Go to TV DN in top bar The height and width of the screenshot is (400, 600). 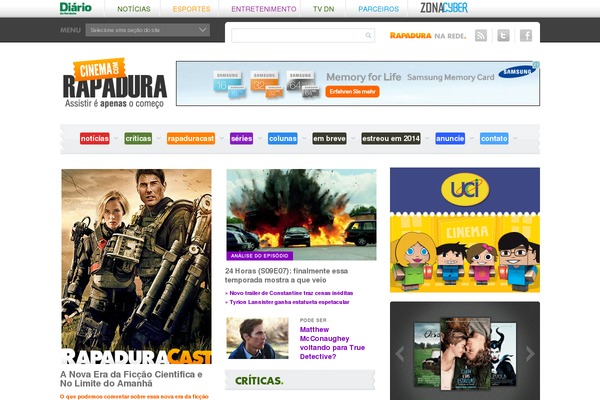point(323,9)
